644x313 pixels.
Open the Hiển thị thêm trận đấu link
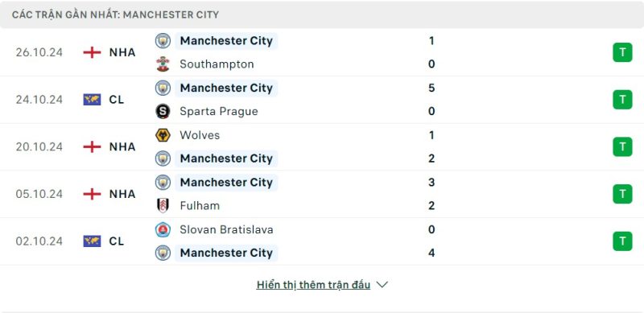pyautogui.click(x=313, y=285)
